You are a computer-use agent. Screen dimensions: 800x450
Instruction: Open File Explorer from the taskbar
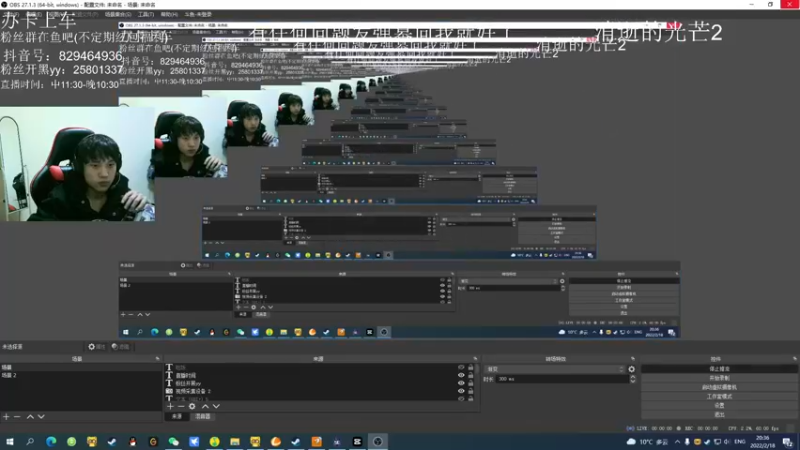pos(235,441)
